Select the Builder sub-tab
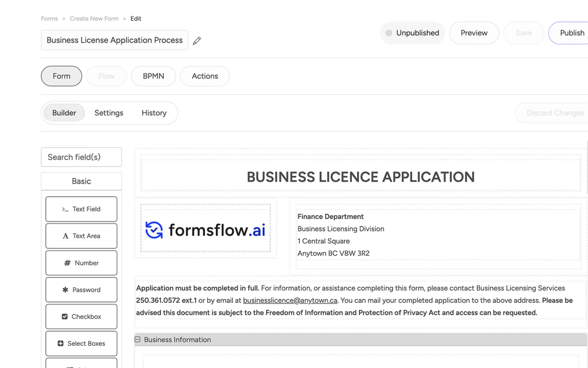The height and width of the screenshot is (368, 588). (64, 113)
